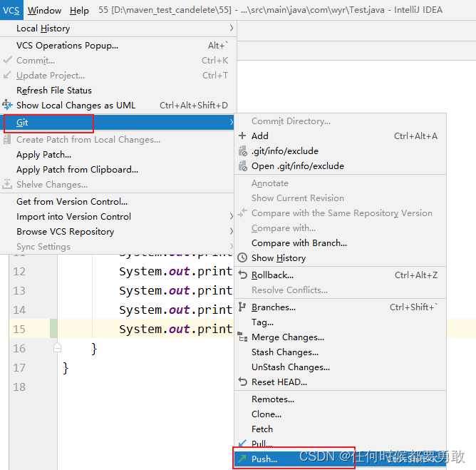Expand Sync Settings submenu arrow
This screenshot has height=470, width=476.
pos(232,246)
